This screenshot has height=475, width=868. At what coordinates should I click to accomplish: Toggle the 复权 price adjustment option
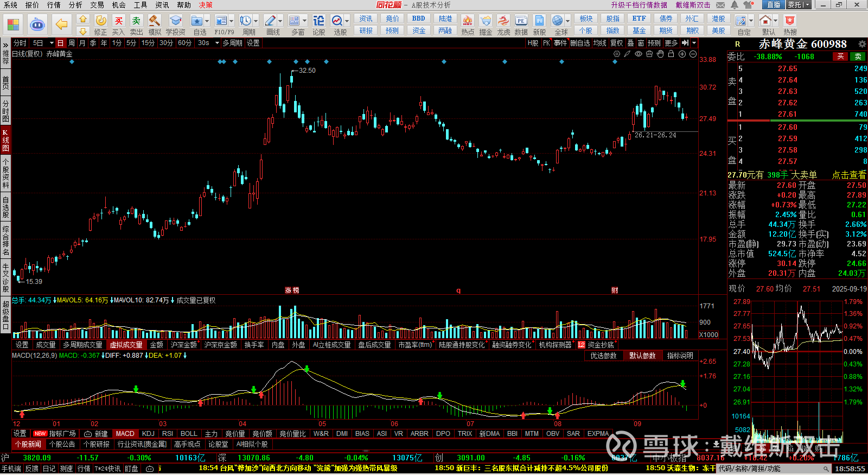[x=617, y=43]
